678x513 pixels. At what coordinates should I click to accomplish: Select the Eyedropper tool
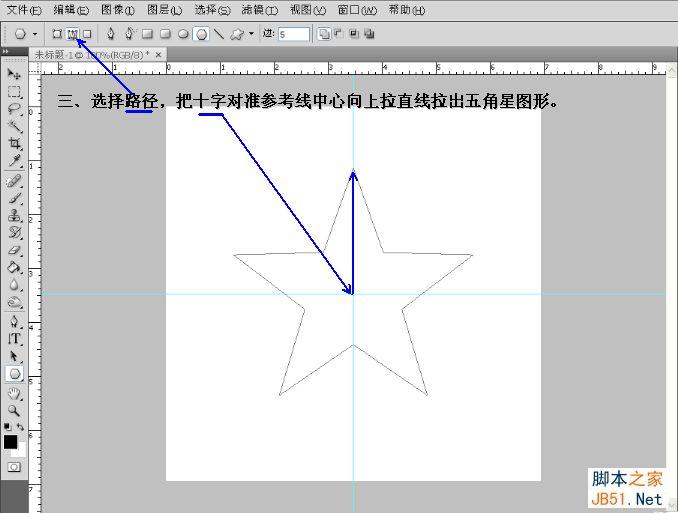pyautogui.click(x=14, y=161)
